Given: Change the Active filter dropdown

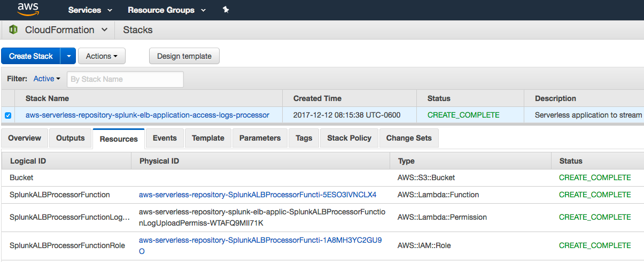Looking at the screenshot, I should [46, 79].
